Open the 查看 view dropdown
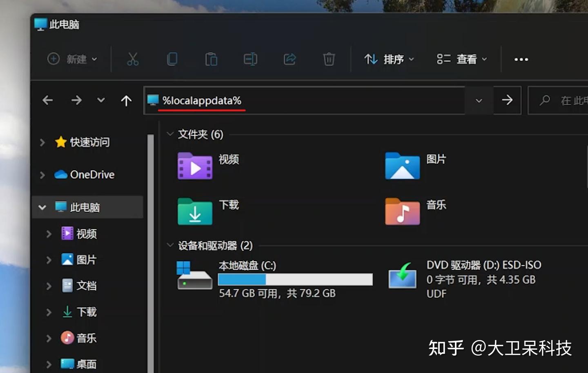588x373 pixels. click(462, 59)
